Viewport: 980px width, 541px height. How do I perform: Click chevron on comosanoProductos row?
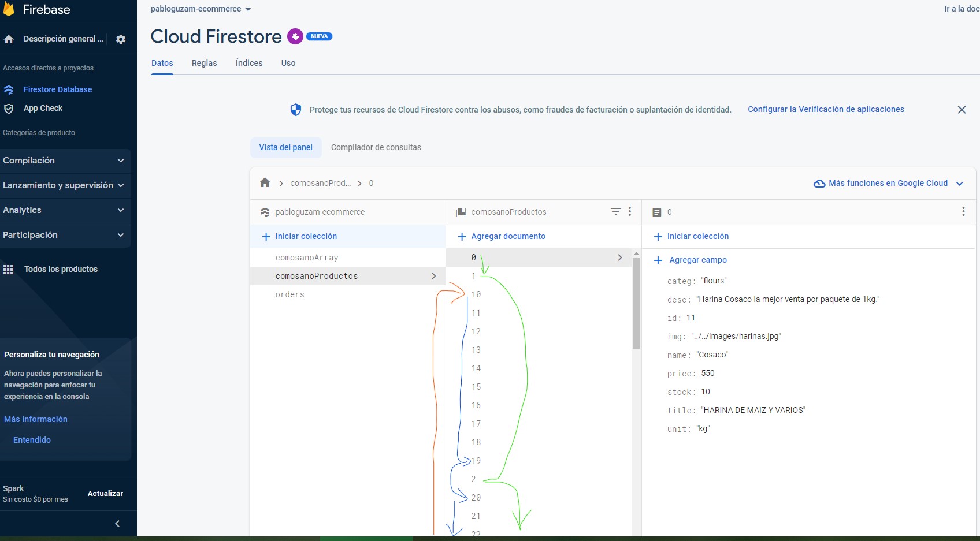434,276
